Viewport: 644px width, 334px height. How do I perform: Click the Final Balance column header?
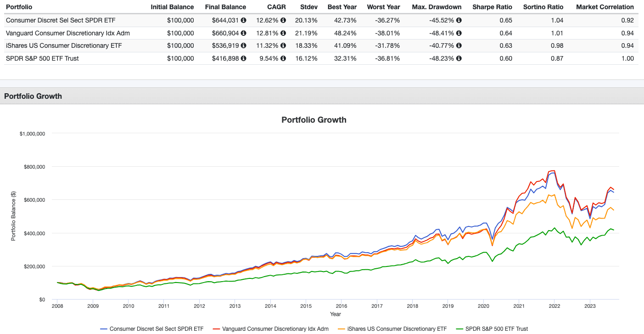pos(225,7)
